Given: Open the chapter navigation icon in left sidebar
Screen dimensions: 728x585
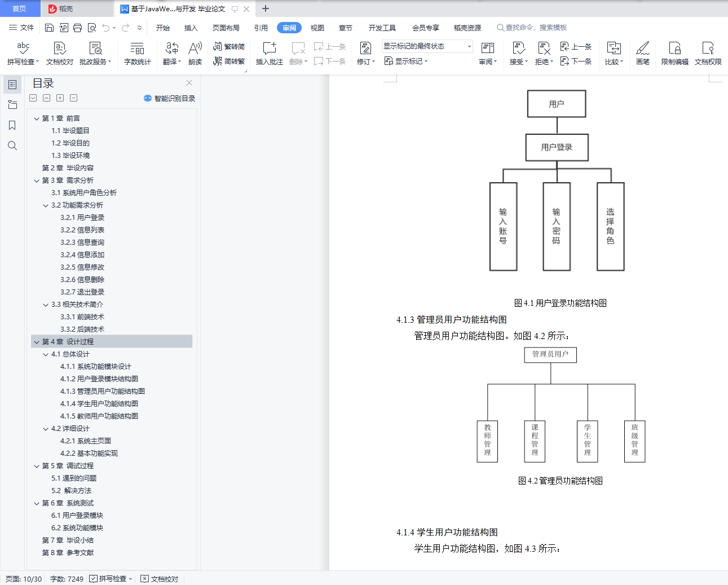Looking at the screenshot, I should [x=12, y=105].
